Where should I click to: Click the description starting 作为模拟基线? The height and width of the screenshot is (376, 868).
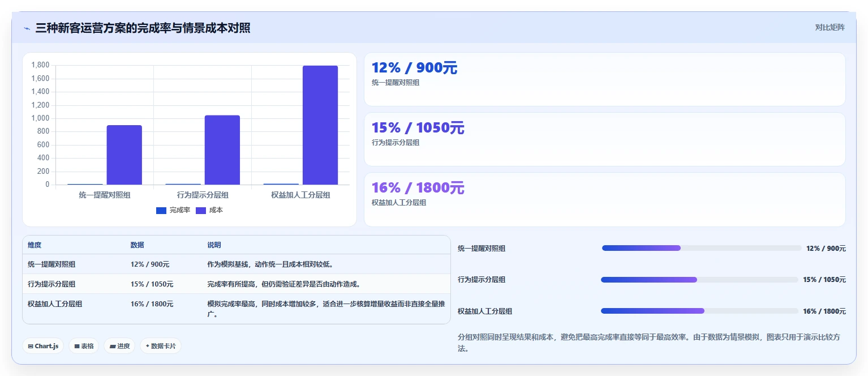pos(270,264)
